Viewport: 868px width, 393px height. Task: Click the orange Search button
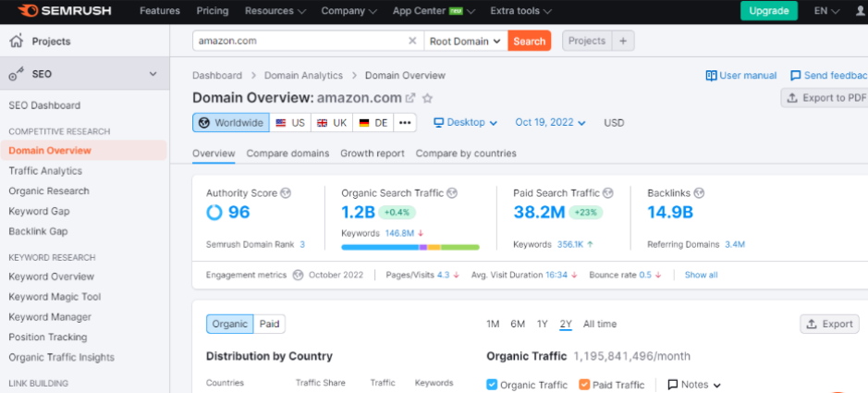530,41
